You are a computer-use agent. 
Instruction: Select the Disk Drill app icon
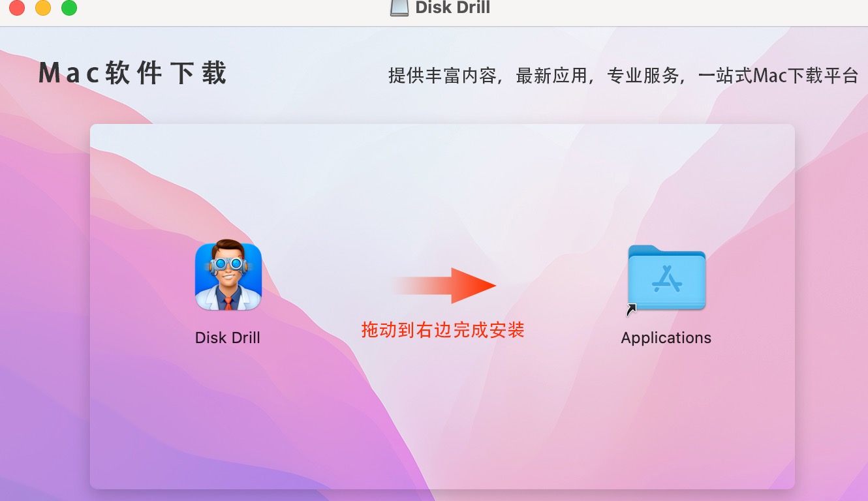coord(228,275)
